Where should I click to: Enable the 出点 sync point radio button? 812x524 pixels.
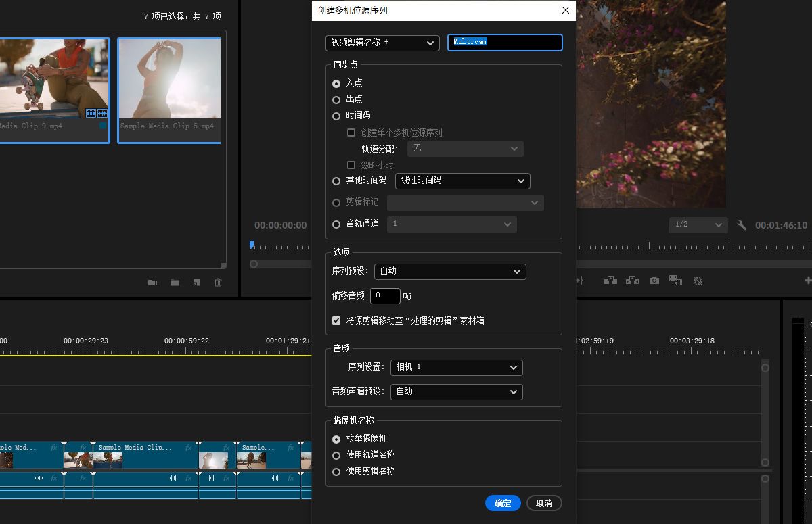[x=336, y=99]
